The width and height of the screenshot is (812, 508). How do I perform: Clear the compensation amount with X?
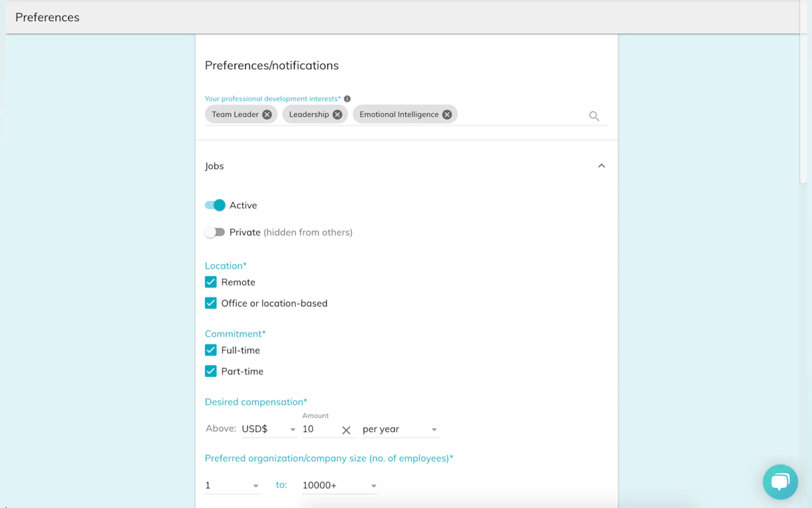(346, 430)
